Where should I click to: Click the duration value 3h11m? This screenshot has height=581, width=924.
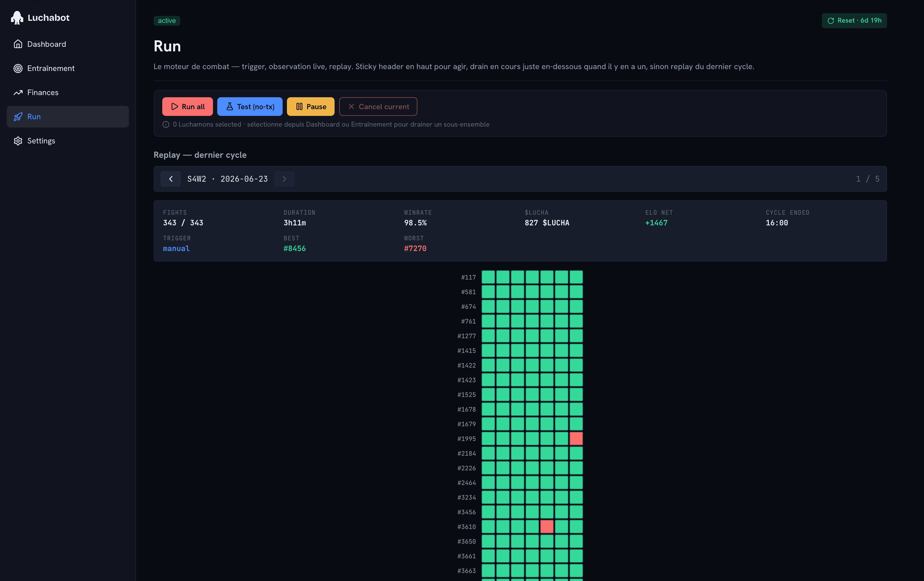tap(295, 223)
